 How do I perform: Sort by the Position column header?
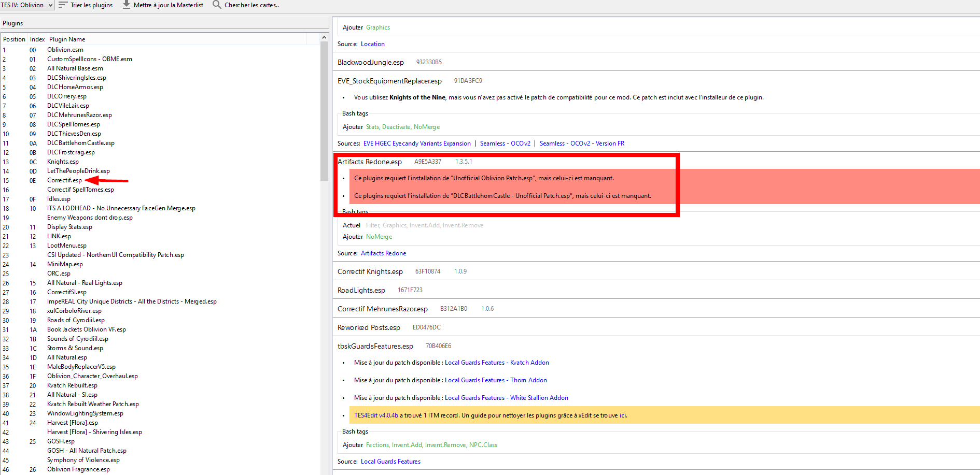pyautogui.click(x=14, y=39)
